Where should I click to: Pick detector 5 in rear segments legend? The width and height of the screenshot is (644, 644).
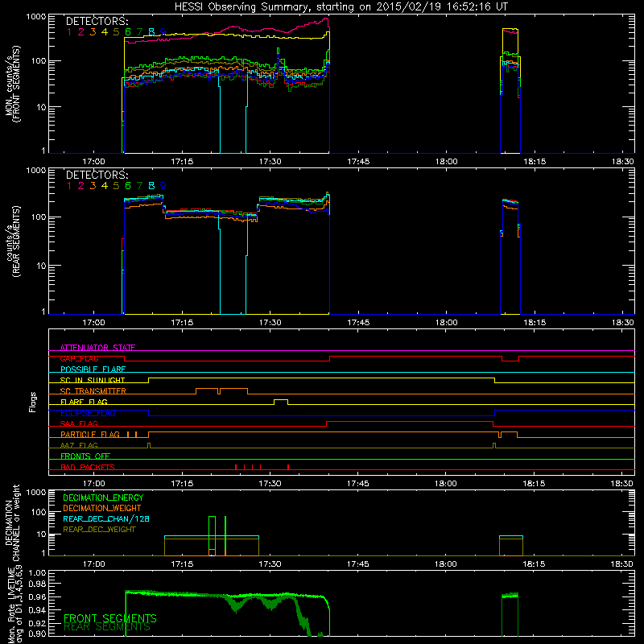click(116, 186)
